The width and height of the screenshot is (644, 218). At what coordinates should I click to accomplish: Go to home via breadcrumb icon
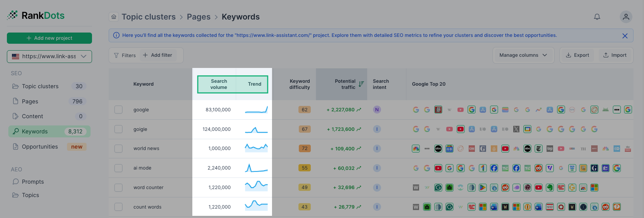click(114, 17)
